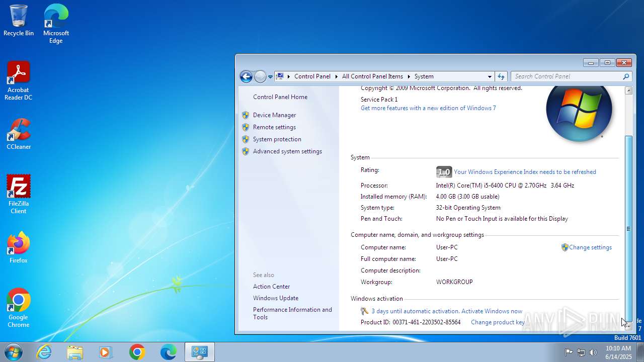Click Show desktop button at taskbar end
Image resolution: width=644 pixels, height=362 pixels.
coord(640,352)
